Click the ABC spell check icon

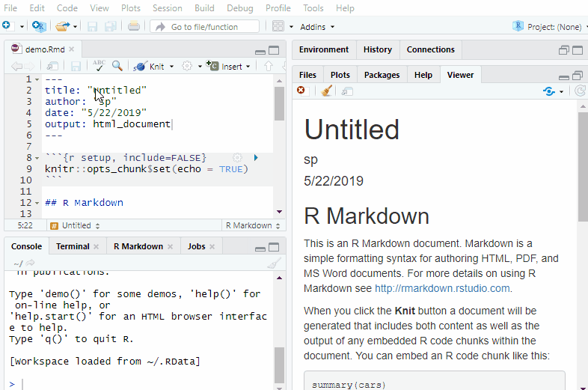(x=99, y=66)
